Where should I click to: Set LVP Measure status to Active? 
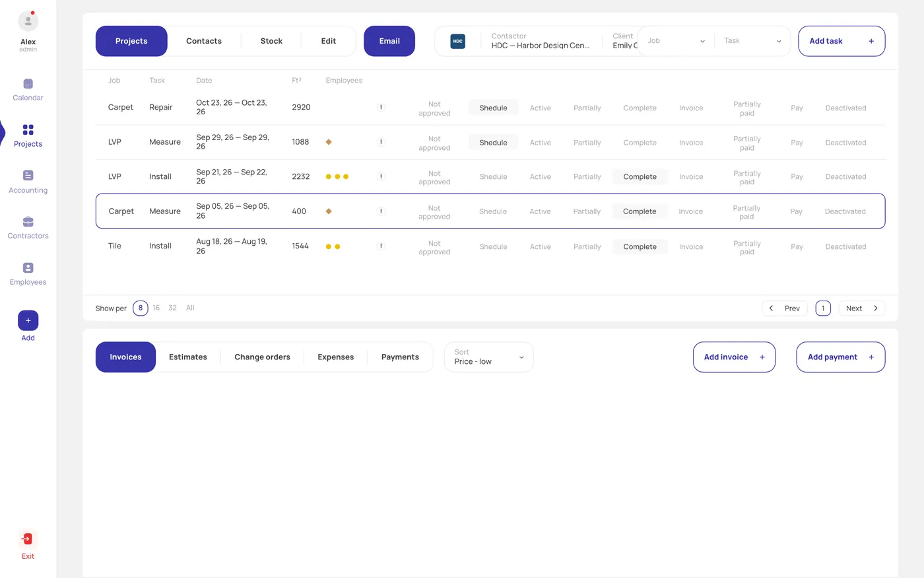pyautogui.click(x=540, y=143)
